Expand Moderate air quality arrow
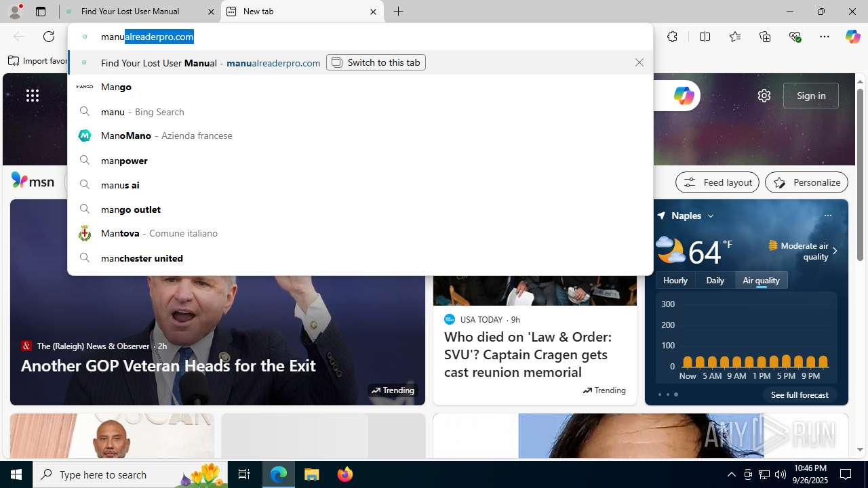 point(834,251)
